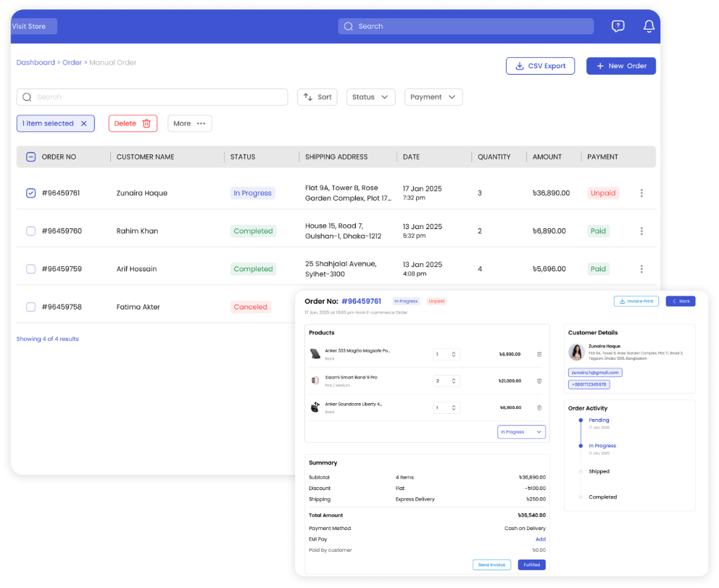Increase quantity of Anker 333 MagGo Magsafe

[x=453, y=351]
